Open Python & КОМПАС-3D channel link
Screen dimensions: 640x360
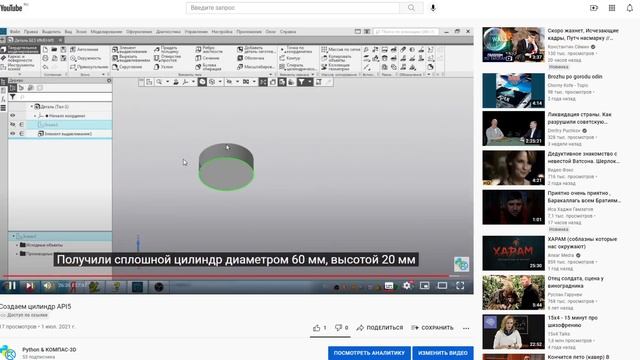pos(49,350)
